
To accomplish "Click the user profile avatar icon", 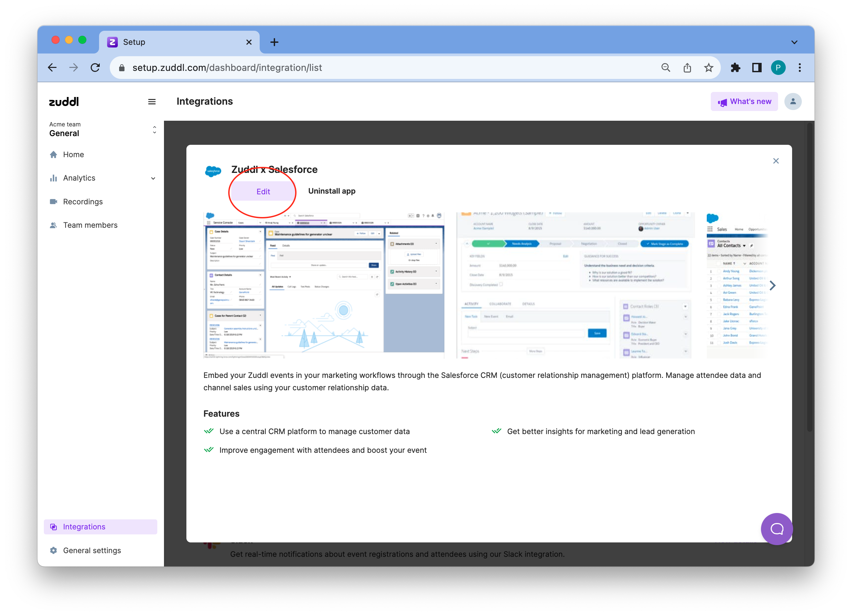I will click(793, 102).
